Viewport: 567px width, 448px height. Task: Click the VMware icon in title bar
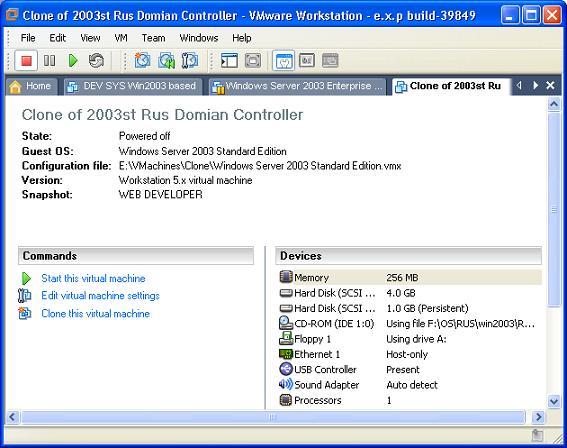coord(12,15)
